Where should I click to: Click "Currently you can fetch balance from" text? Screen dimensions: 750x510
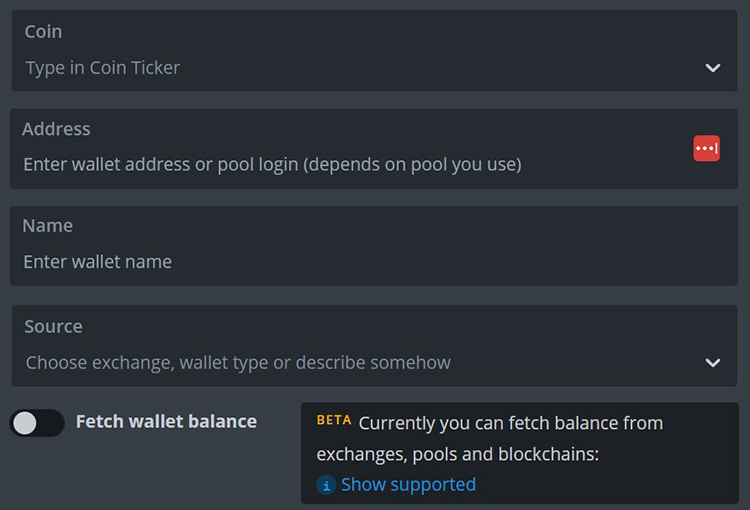tap(510, 423)
